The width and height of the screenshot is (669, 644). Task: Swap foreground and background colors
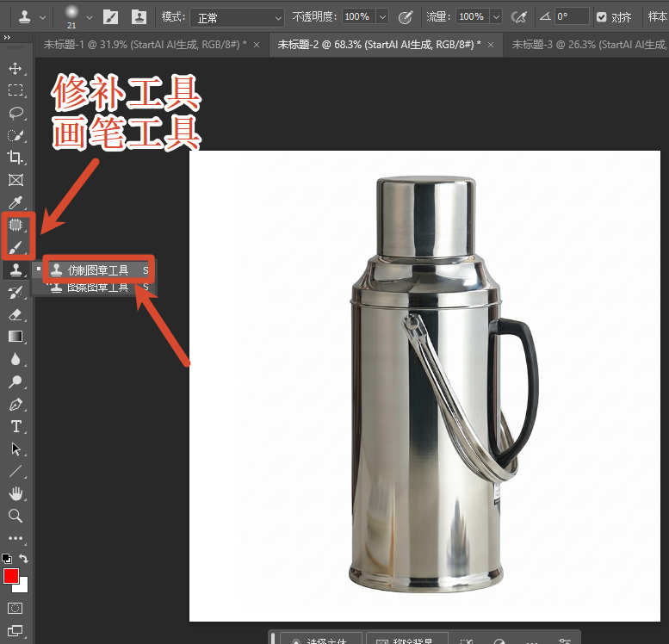pyautogui.click(x=23, y=559)
